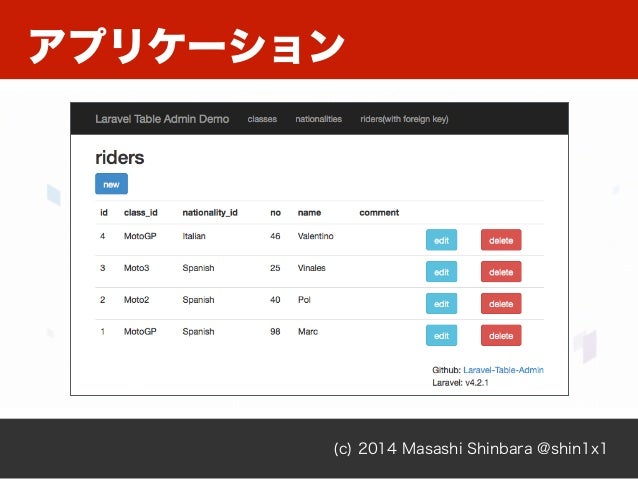Click the Laravel Table Admin Demo brand link
The image size is (638, 479).
162,119
